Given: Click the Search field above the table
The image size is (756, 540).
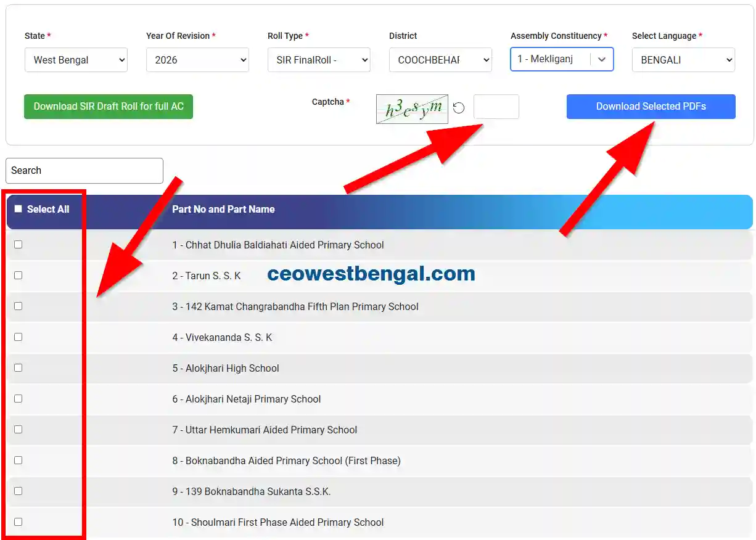Looking at the screenshot, I should tap(84, 171).
